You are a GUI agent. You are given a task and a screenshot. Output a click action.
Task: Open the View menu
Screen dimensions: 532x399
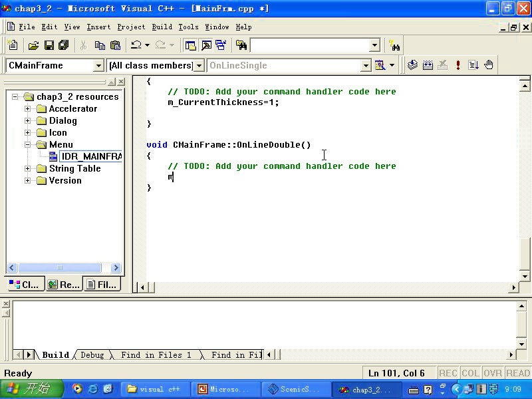coord(72,27)
